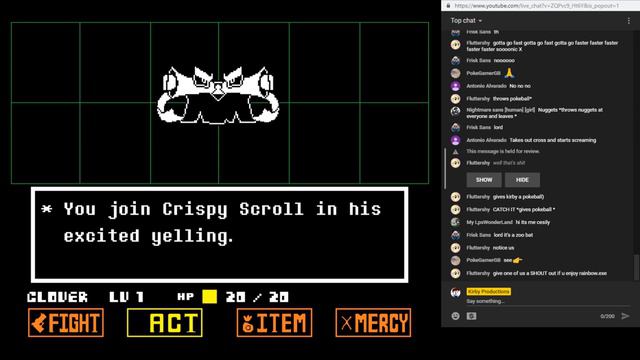Advance the 'You join Crispy Scroll' dialogue box

[220, 235]
